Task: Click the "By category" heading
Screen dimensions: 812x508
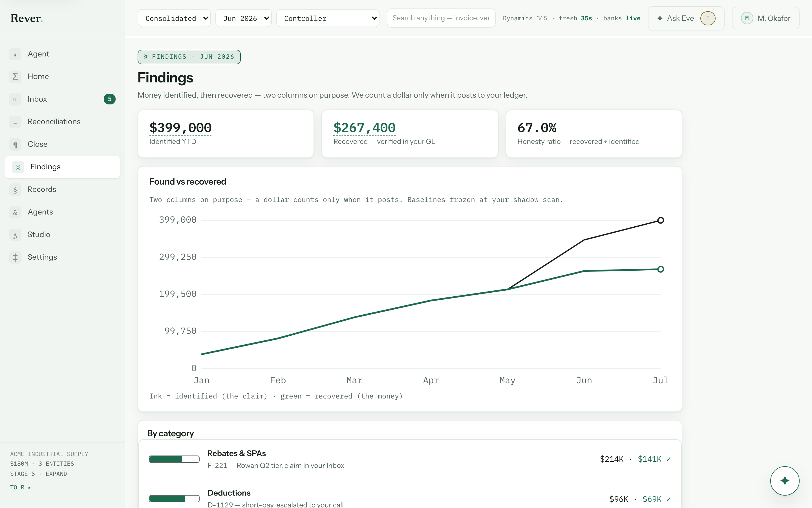Action: point(171,433)
